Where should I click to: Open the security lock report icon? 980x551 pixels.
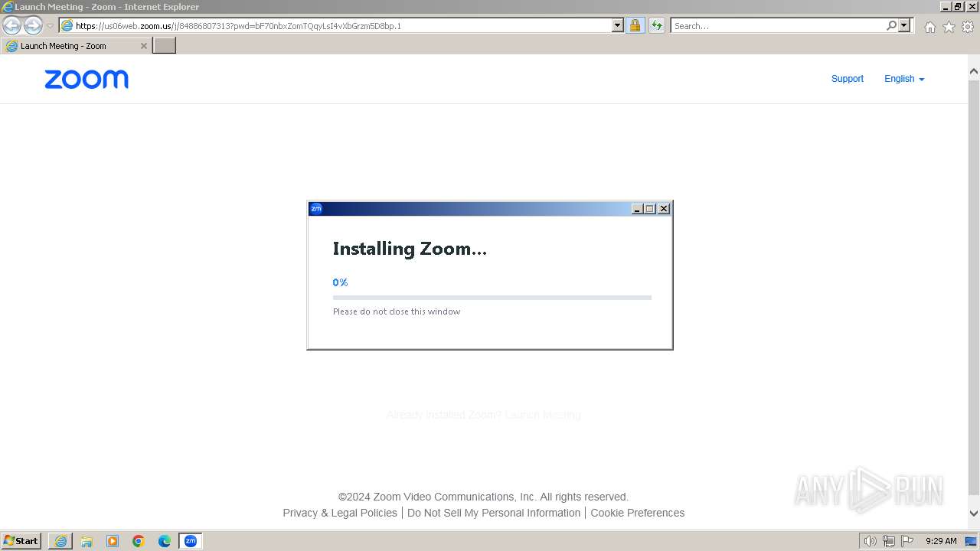click(635, 25)
